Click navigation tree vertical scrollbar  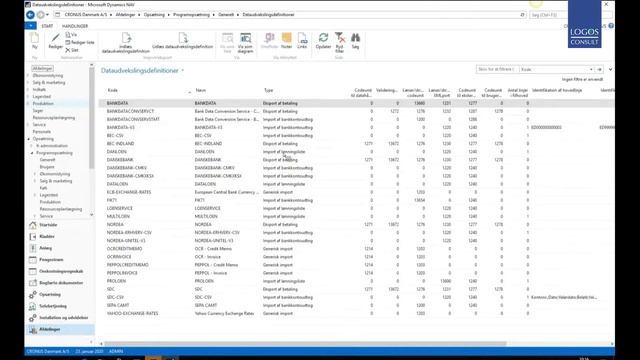[x=91, y=118]
